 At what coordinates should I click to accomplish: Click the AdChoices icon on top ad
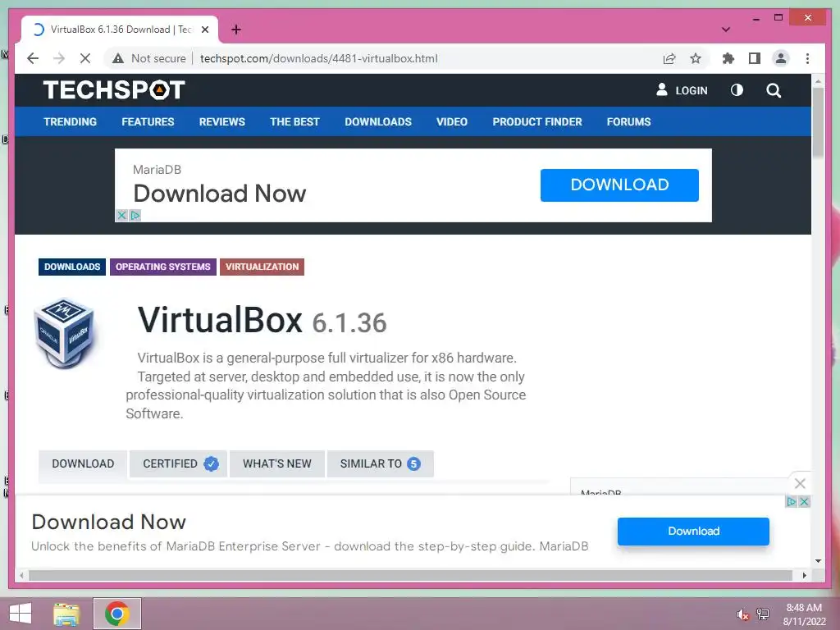pos(135,216)
